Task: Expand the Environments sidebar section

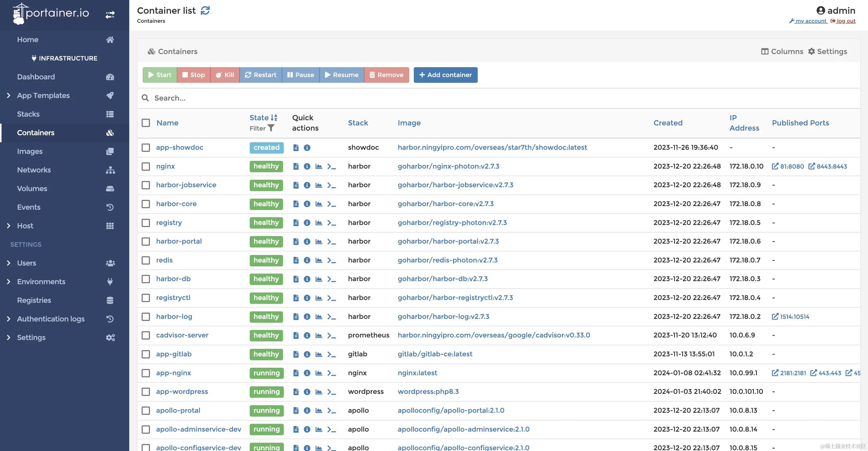Action: tap(9, 281)
